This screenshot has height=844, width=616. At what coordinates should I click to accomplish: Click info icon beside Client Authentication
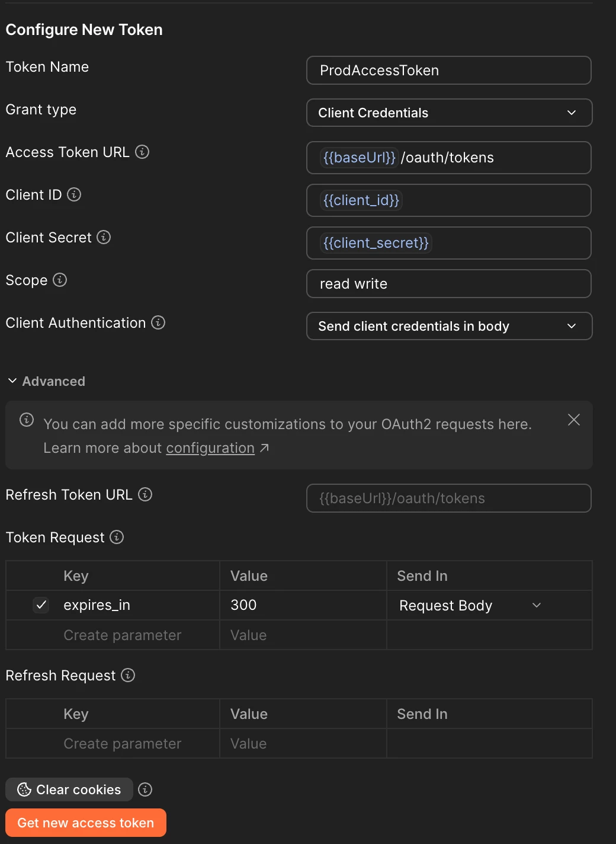(158, 322)
